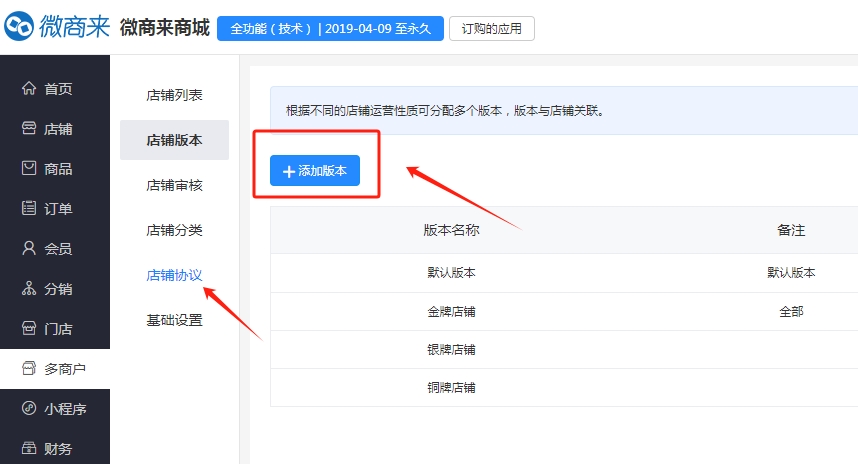Select the 分销 distribution icon
The image size is (858, 464).
(29, 289)
